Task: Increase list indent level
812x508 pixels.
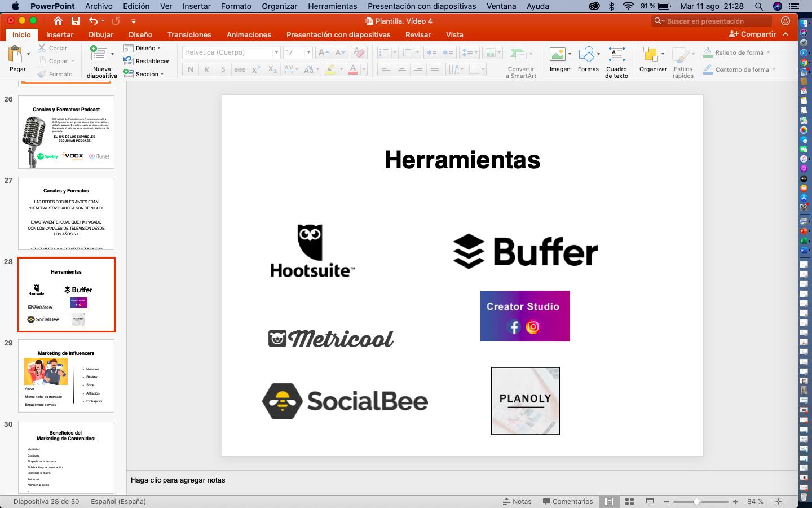Action: (448, 52)
